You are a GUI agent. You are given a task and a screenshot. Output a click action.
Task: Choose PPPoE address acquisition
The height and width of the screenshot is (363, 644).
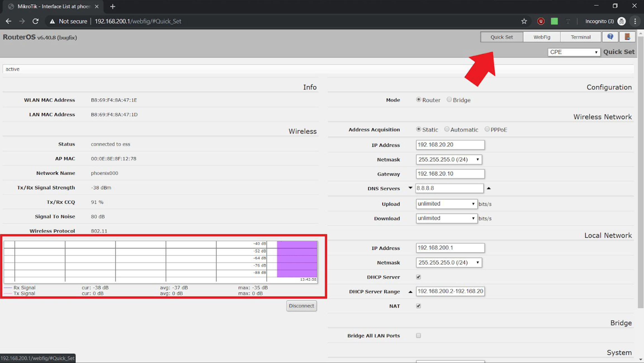pyautogui.click(x=487, y=129)
